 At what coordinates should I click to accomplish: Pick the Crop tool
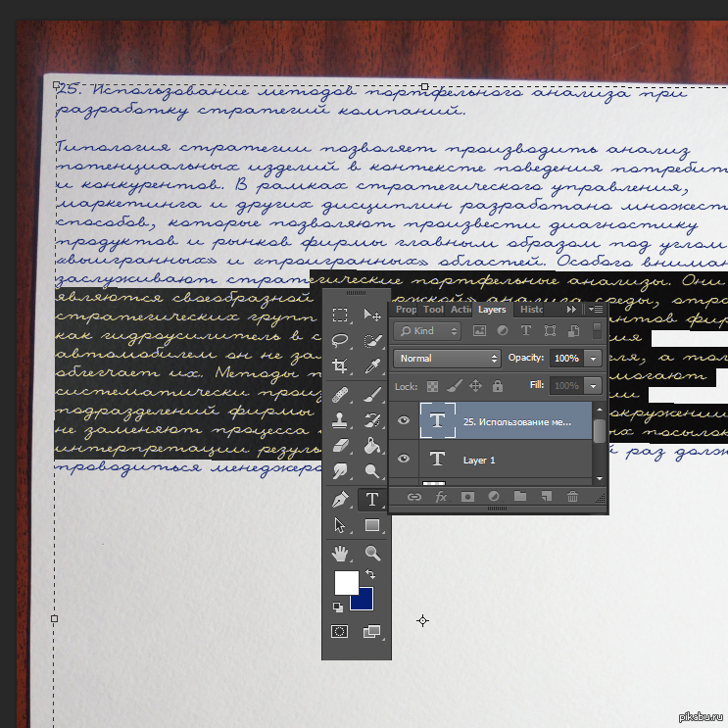click(x=340, y=366)
